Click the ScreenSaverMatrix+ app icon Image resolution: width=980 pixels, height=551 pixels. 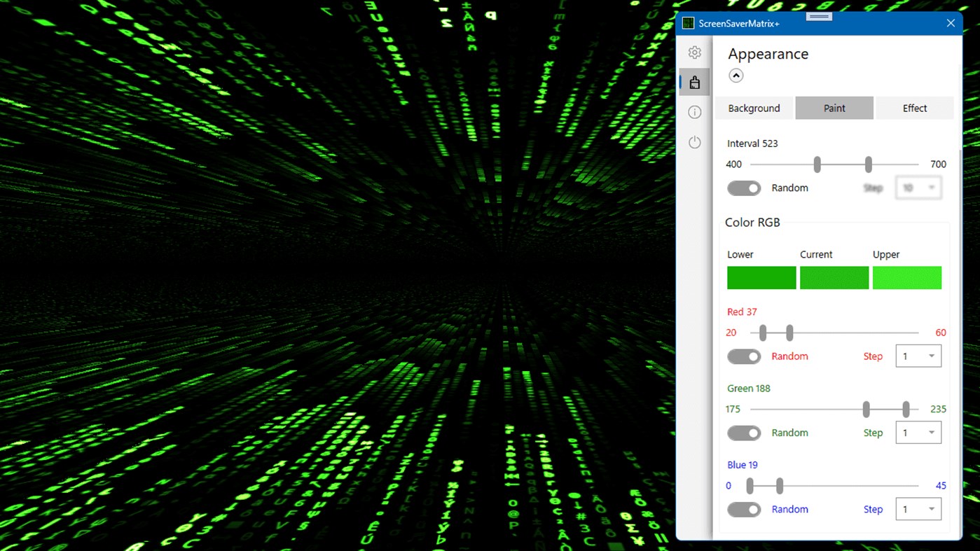(688, 22)
